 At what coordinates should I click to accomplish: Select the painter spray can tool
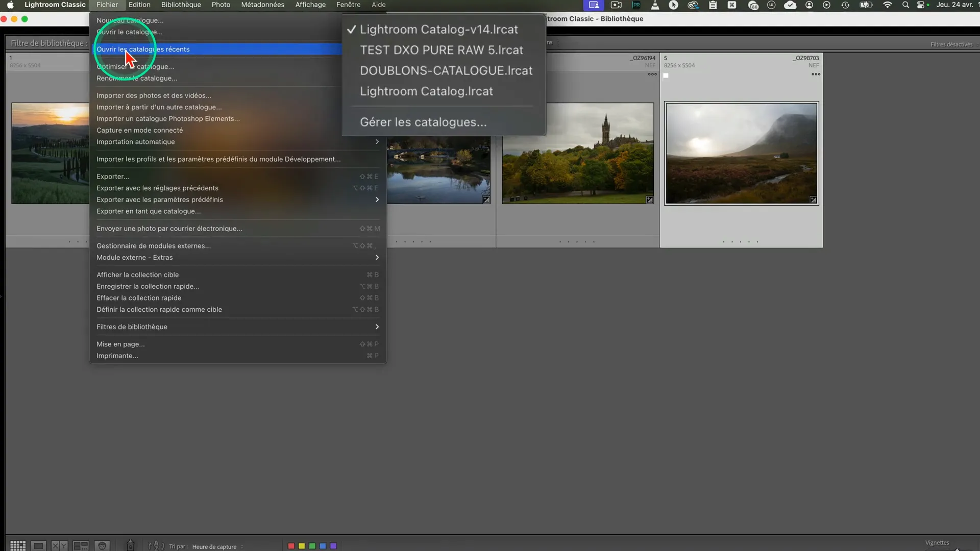(130, 545)
